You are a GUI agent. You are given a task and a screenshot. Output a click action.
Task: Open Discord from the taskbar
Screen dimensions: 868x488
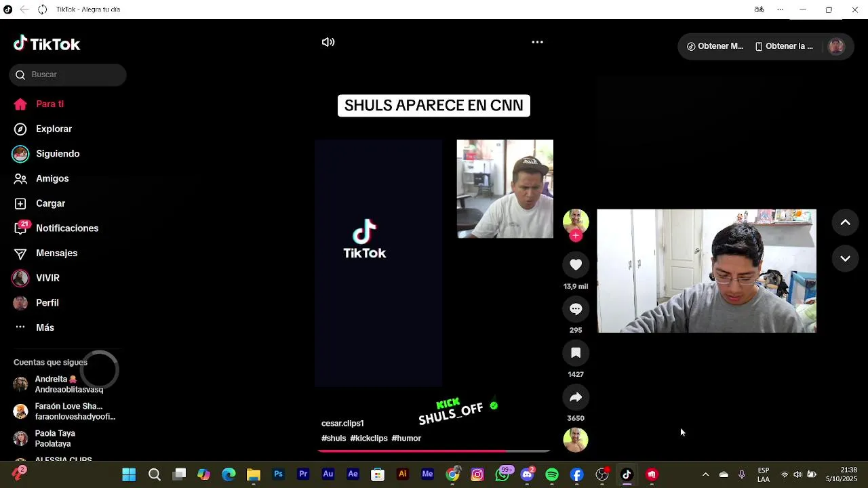tap(527, 474)
